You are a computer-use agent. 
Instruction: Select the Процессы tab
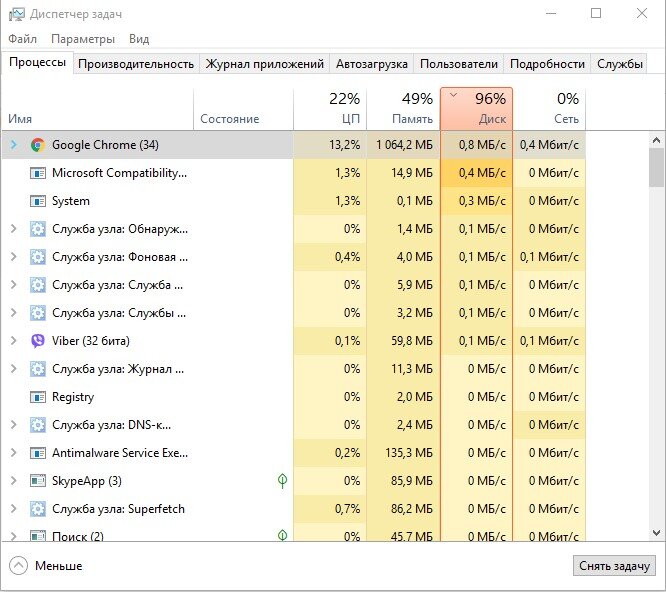pos(37,63)
